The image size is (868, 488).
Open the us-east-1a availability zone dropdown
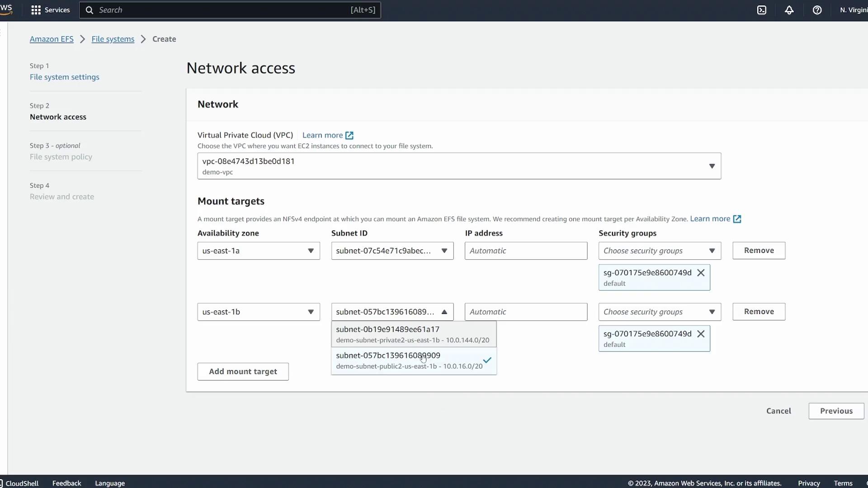(258, 251)
